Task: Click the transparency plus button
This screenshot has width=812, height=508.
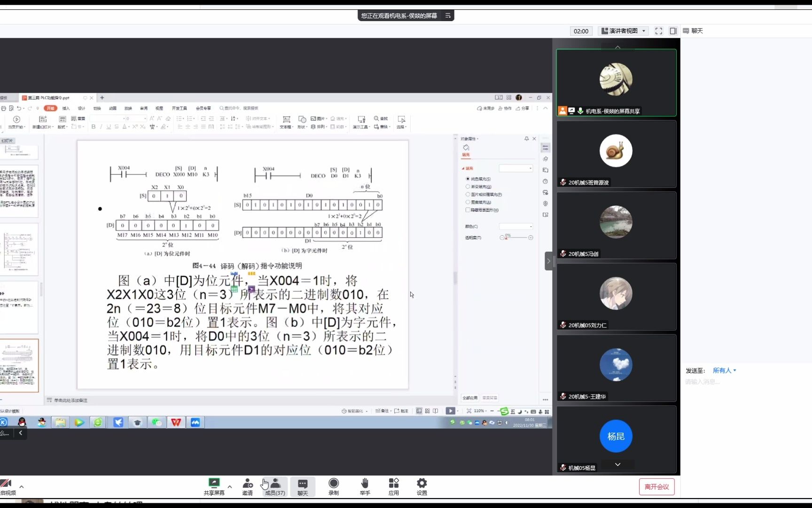Action: [x=531, y=238]
